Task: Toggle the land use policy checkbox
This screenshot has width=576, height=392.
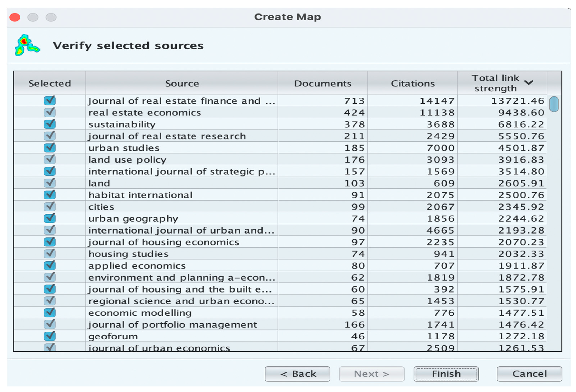Action: pyautogui.click(x=49, y=159)
